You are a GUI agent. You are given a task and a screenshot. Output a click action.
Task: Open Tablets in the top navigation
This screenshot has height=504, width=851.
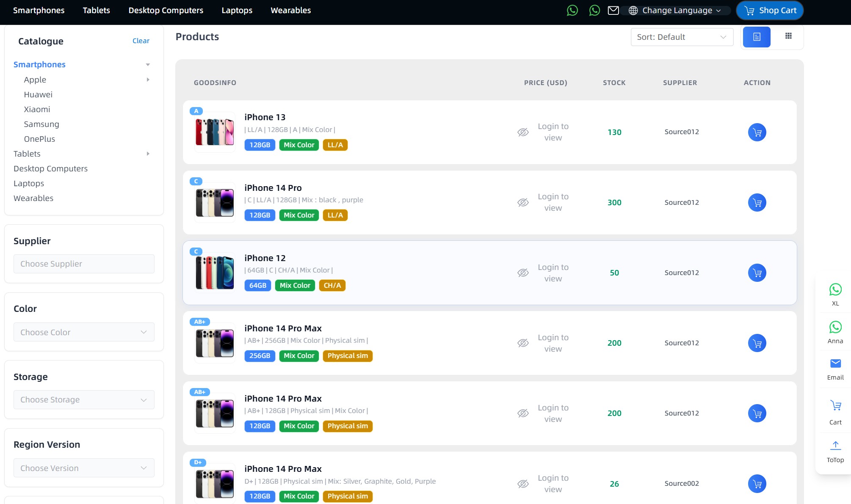point(97,10)
